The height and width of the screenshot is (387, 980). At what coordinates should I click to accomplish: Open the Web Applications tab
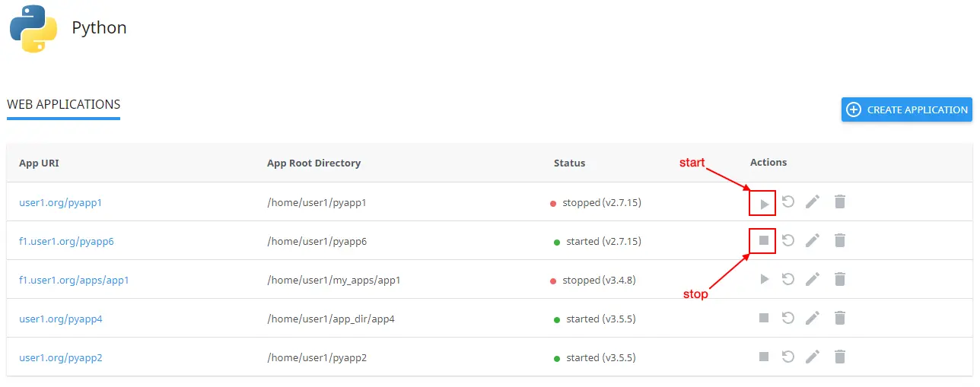pos(64,105)
